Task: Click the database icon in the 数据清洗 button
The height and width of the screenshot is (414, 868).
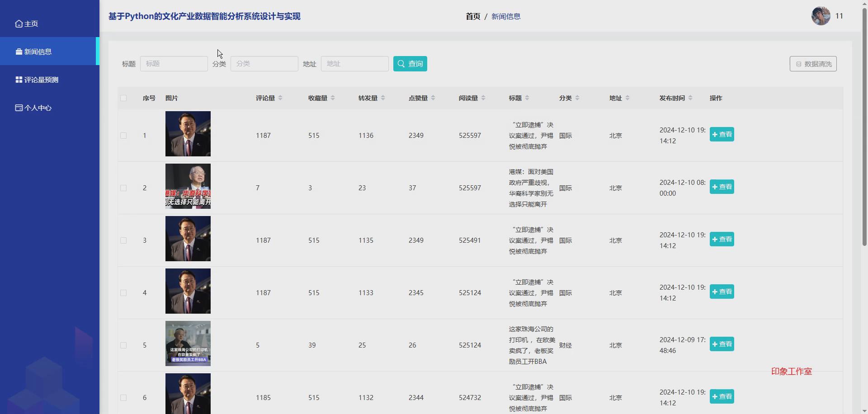Action: point(798,64)
